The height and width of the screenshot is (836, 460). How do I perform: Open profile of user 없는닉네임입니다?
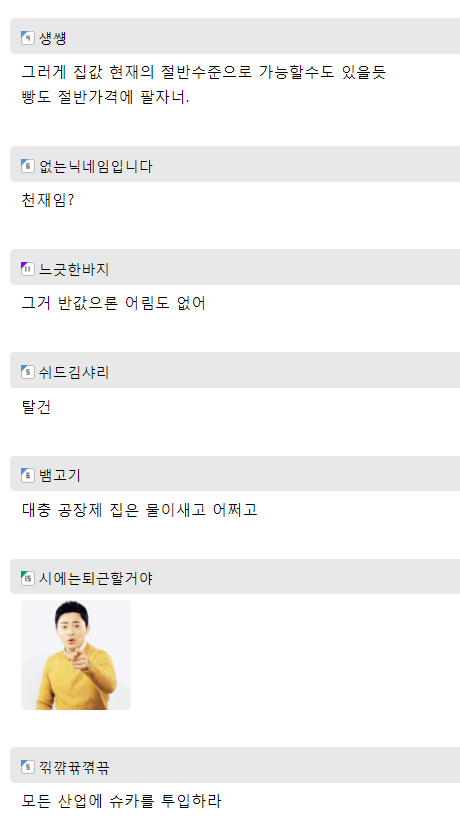95,166
